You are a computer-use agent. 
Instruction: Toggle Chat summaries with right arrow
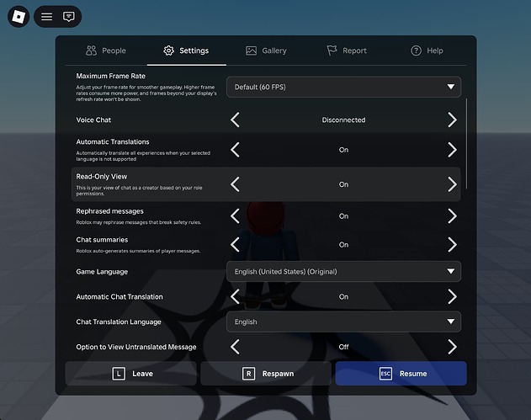point(452,245)
